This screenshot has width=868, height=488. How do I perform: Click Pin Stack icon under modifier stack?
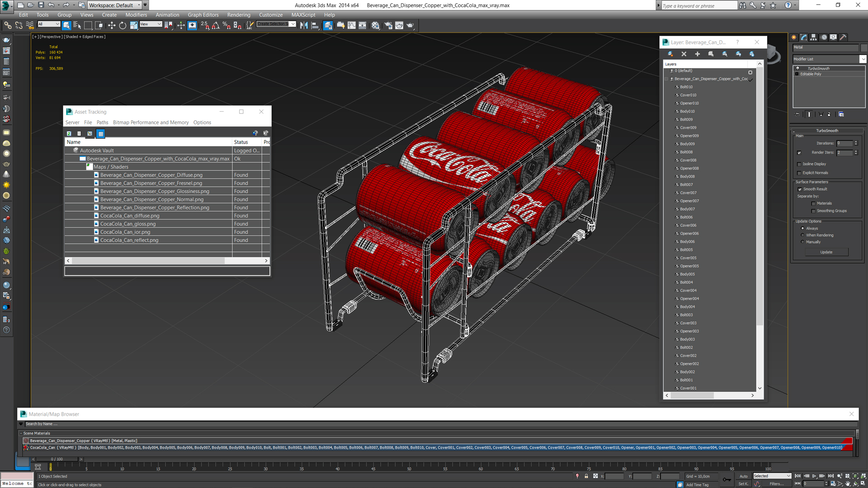(x=797, y=114)
